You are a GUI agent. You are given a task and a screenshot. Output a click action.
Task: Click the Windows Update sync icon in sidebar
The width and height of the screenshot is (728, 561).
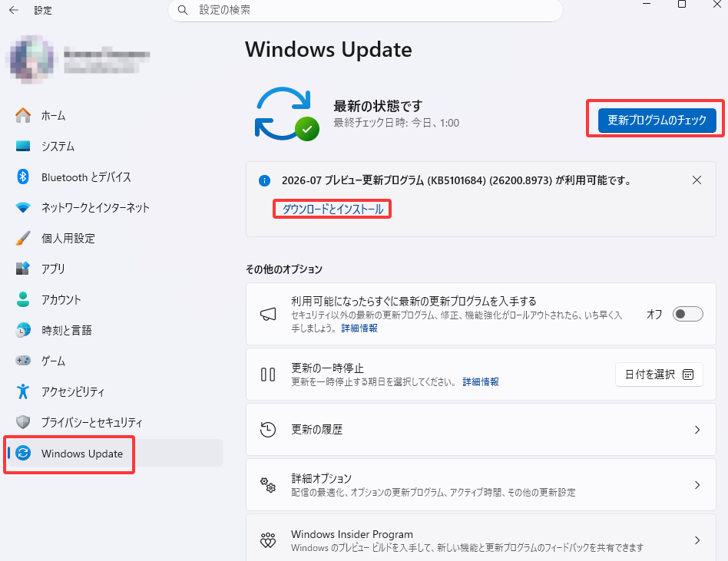[x=23, y=453]
